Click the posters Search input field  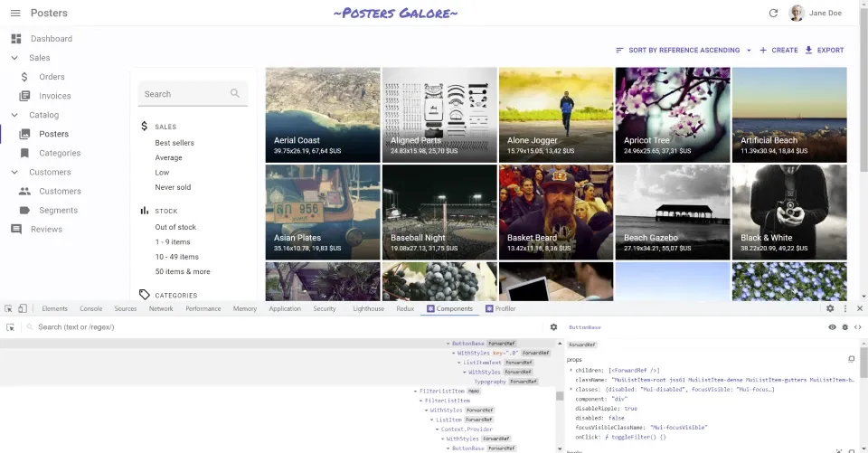193,94
